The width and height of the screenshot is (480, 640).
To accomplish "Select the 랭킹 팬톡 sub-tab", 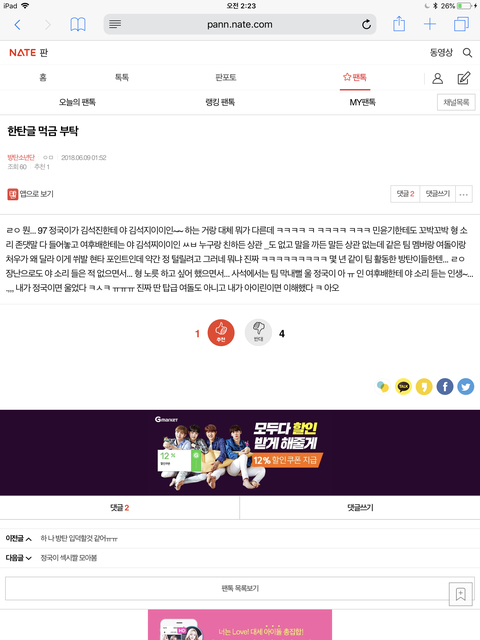I will [220, 102].
